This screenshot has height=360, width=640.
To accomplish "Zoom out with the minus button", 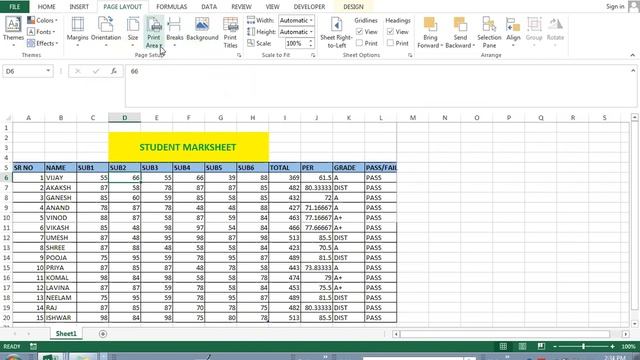I will tap(555, 346).
